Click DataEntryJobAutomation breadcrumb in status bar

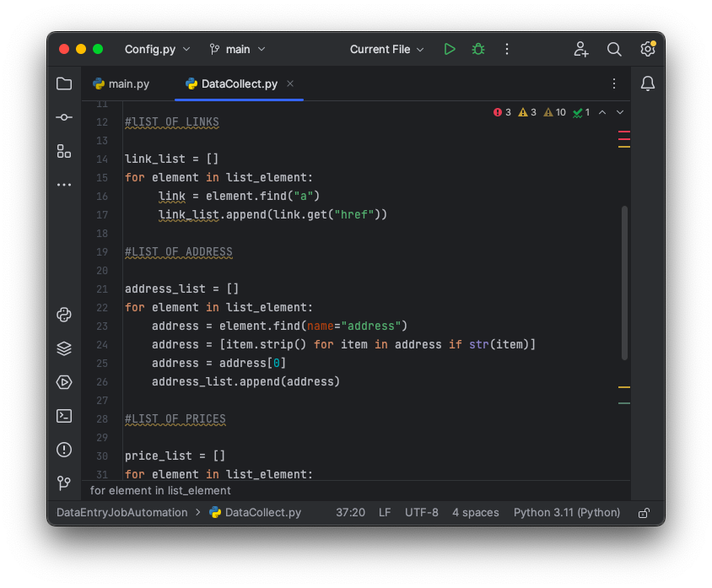click(x=121, y=513)
